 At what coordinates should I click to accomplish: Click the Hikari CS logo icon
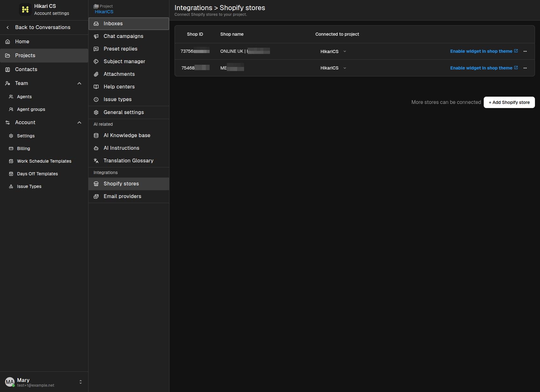tap(25, 9)
